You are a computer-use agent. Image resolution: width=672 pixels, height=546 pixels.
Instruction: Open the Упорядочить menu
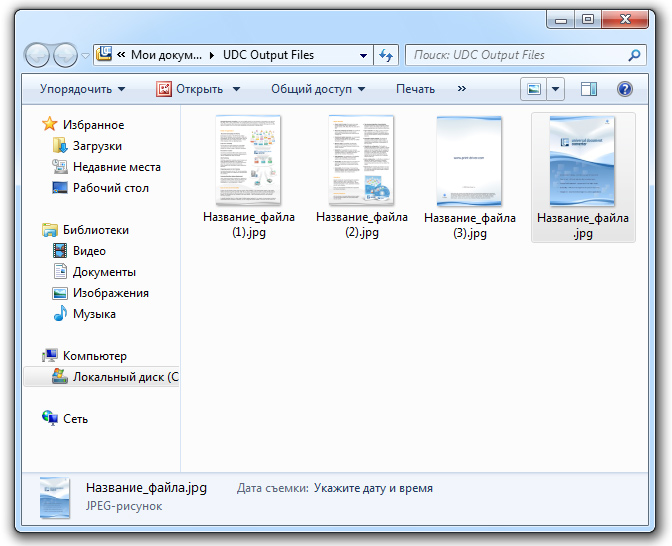click(x=82, y=89)
